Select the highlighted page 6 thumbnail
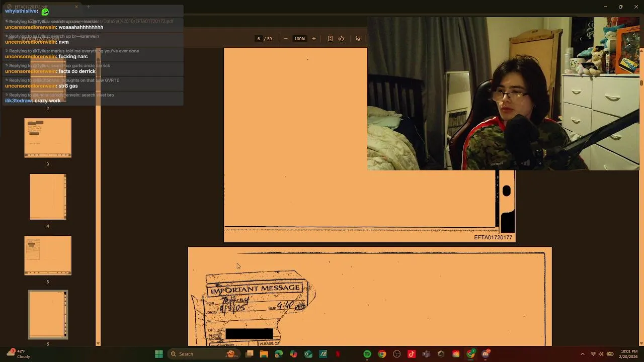This screenshot has height=362, width=644. point(48,314)
